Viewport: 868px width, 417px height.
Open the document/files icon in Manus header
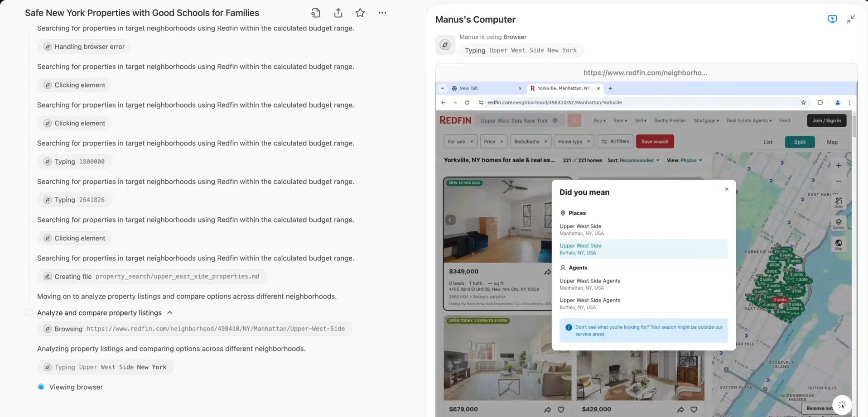(x=316, y=13)
